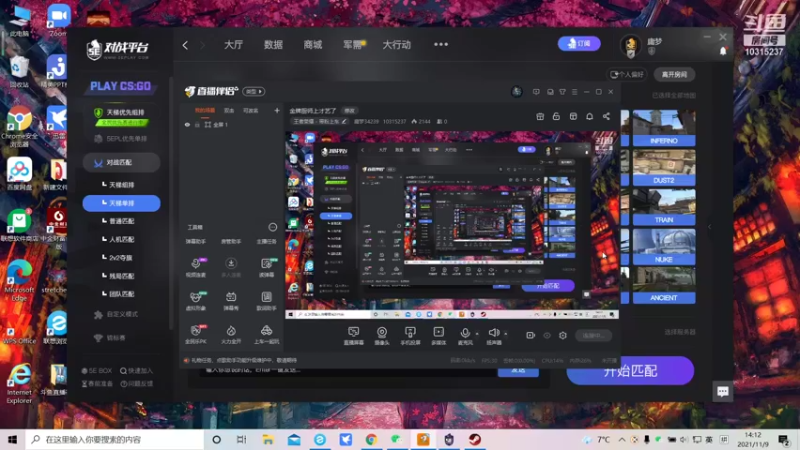Expand the map panel with the right-edge arrow
This screenshot has height=450, width=800.
710,227
